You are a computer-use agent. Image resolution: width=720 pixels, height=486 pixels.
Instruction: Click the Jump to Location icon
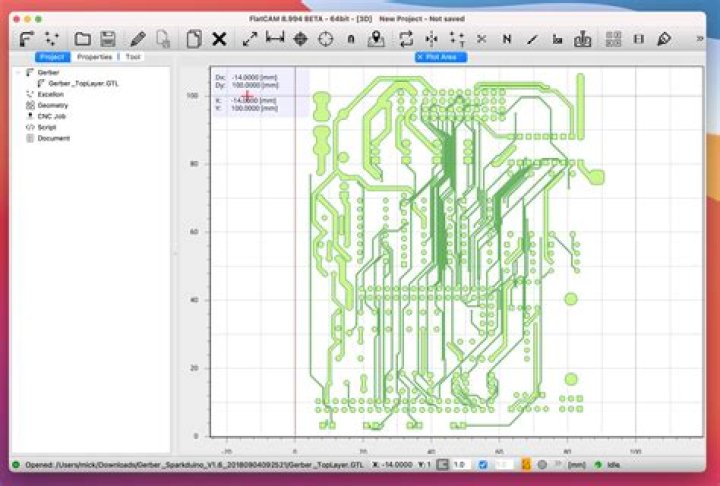pos(351,40)
